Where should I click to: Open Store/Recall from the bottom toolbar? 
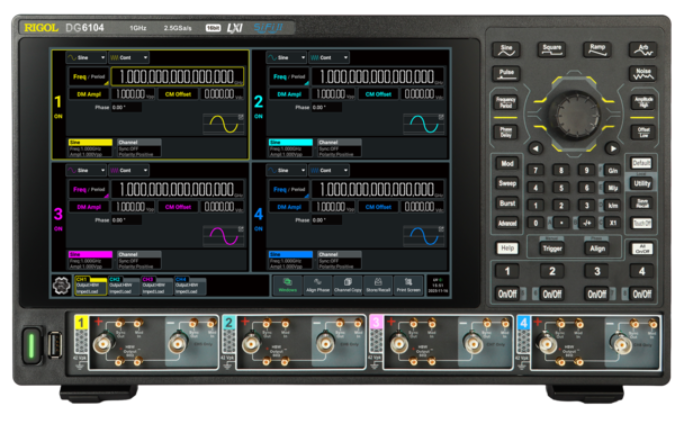point(377,284)
